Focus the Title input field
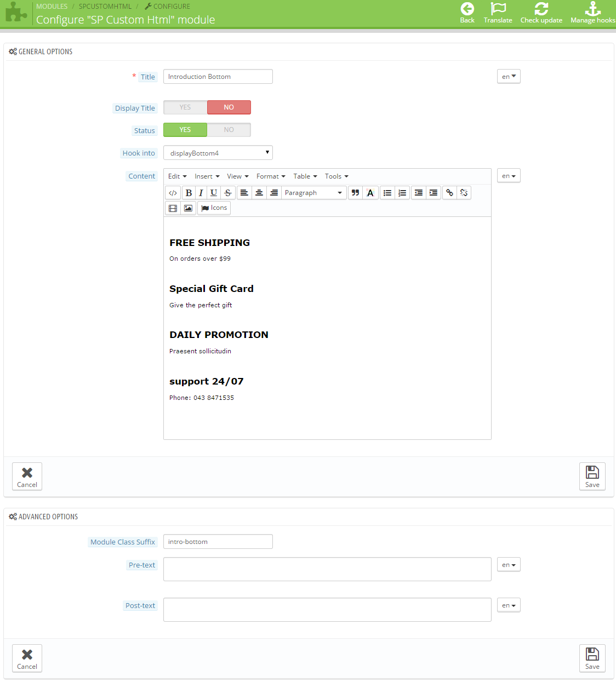Viewport: 616px width, 682px height. pos(218,77)
